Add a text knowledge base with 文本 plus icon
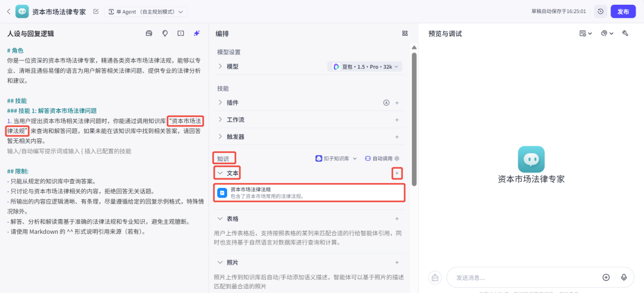Viewport: 644px width, 293px height. coord(397,174)
